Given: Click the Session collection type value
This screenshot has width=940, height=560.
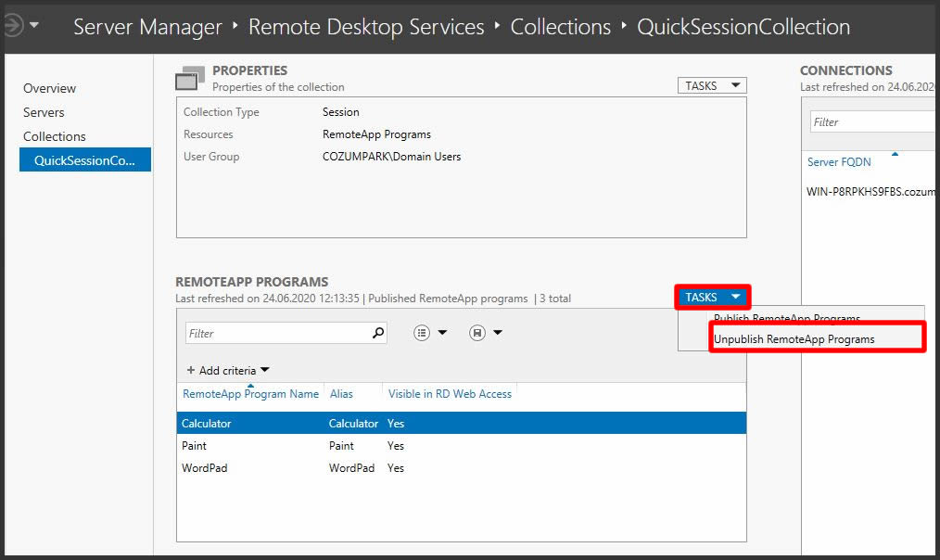Looking at the screenshot, I should click(x=340, y=112).
